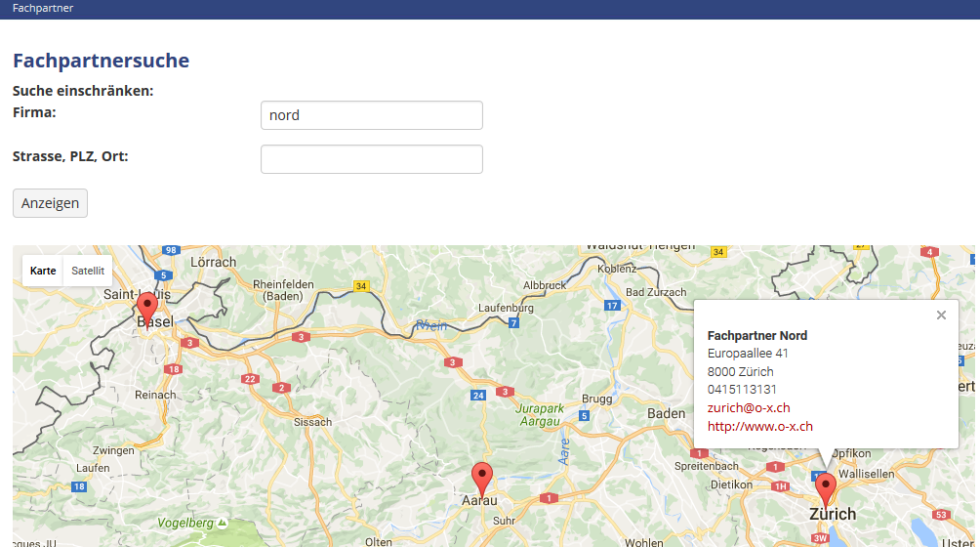980x547 pixels.
Task: Click the Lörrach map label
Action: [x=213, y=262]
